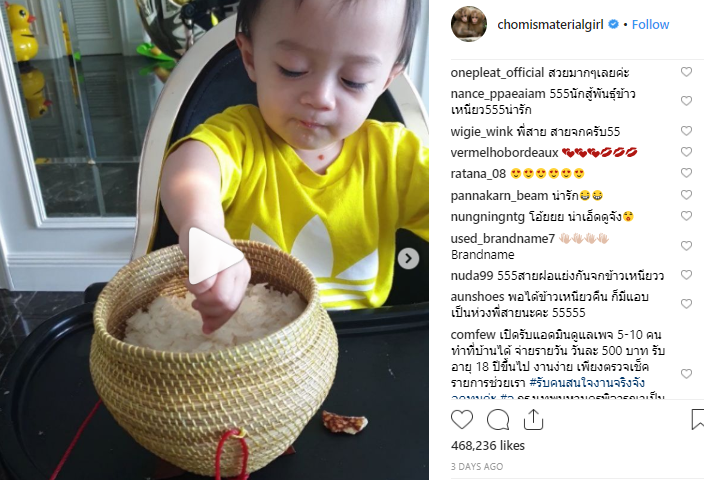Open used_brandname7 commenter profile
Viewport: 704px width, 480px height.
[x=503, y=238]
